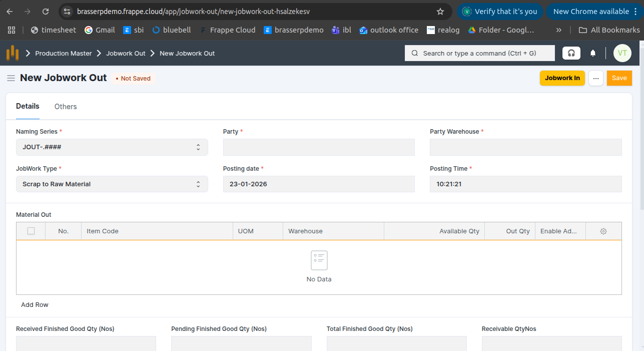Open Material Out table settings gear

[x=603, y=231]
